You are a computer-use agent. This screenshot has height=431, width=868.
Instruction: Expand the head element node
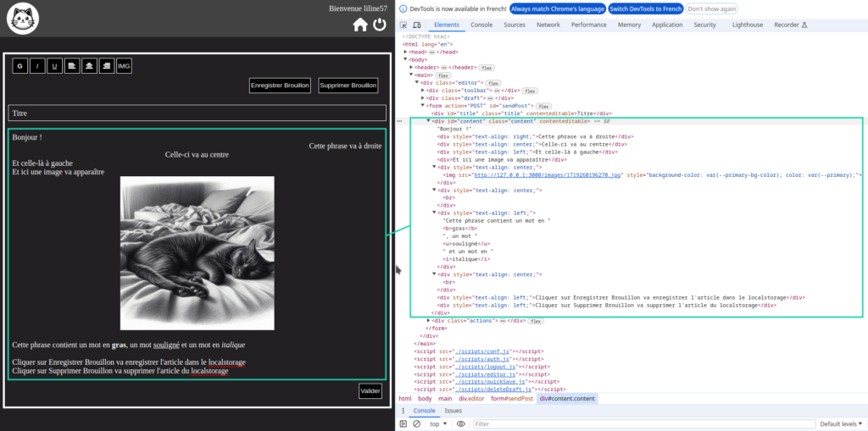coord(405,52)
